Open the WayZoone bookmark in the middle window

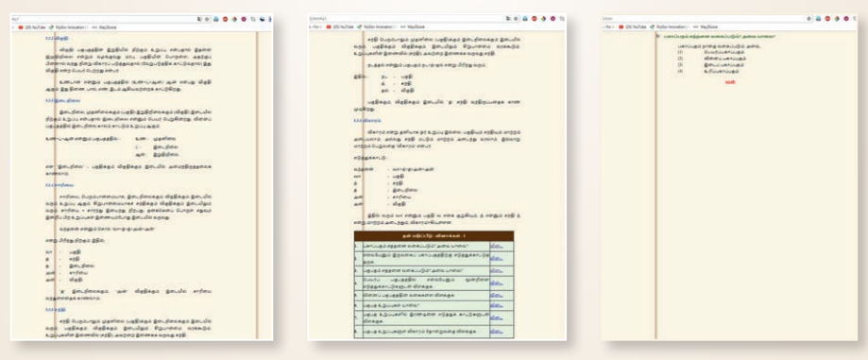tap(413, 26)
